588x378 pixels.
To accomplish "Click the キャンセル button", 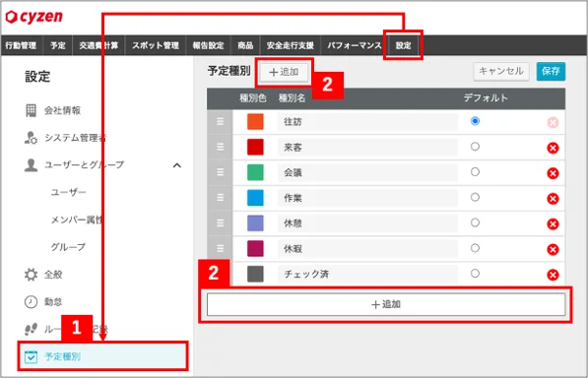I will point(501,71).
